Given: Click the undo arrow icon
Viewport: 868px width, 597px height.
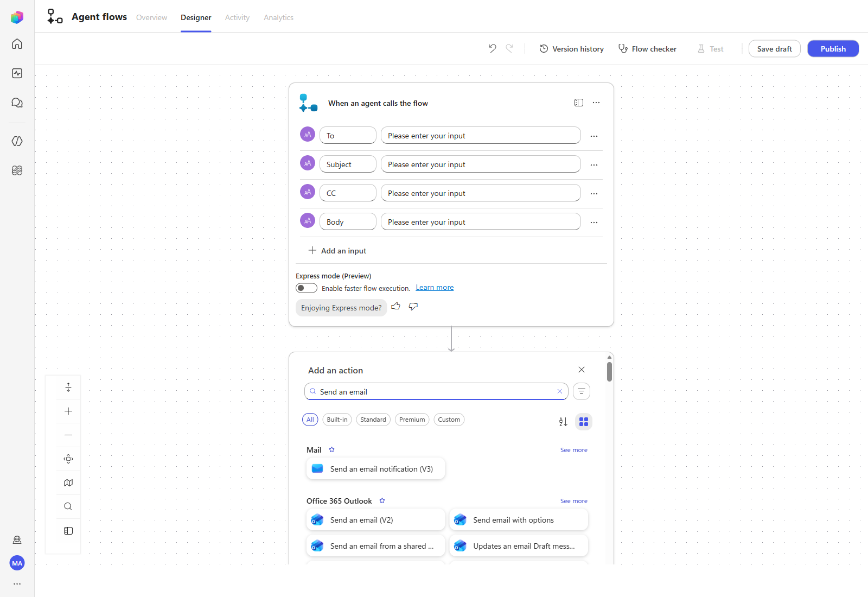Looking at the screenshot, I should (492, 48).
